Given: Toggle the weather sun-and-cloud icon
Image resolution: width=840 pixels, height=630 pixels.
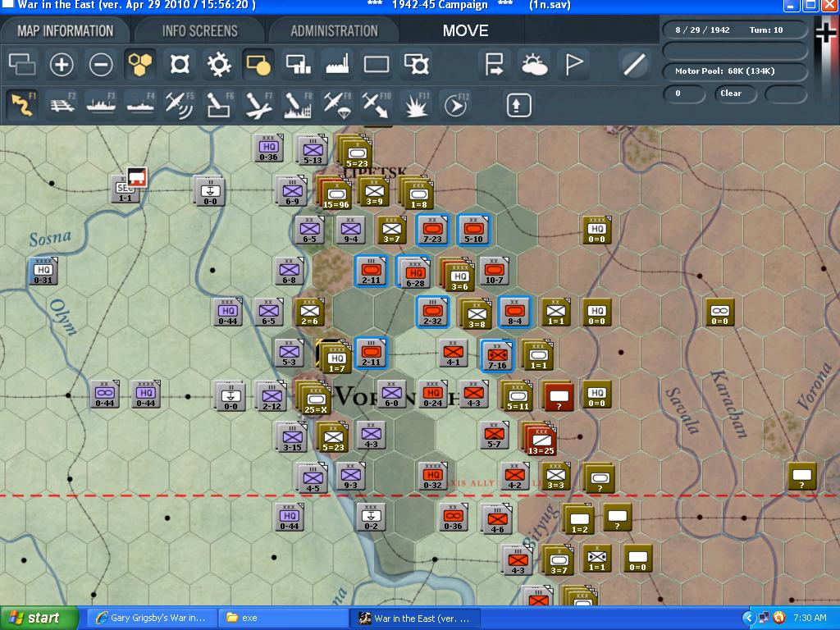Looking at the screenshot, I should pyautogui.click(x=534, y=65).
